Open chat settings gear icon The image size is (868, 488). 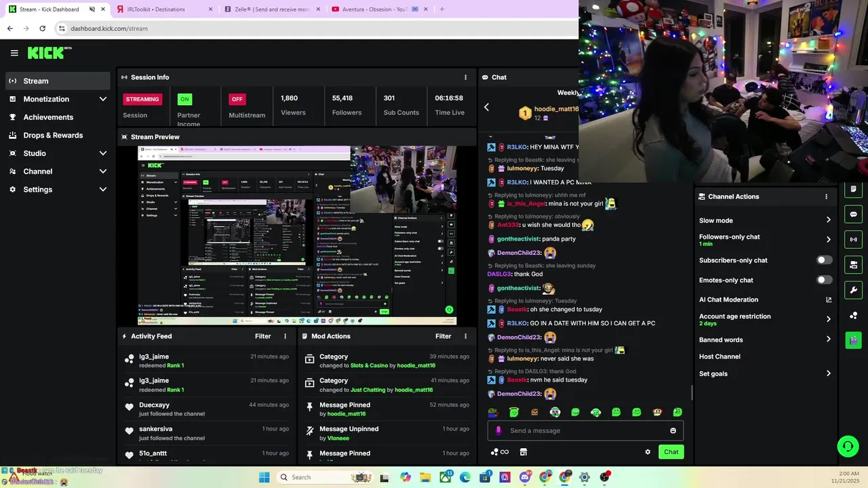tap(648, 452)
